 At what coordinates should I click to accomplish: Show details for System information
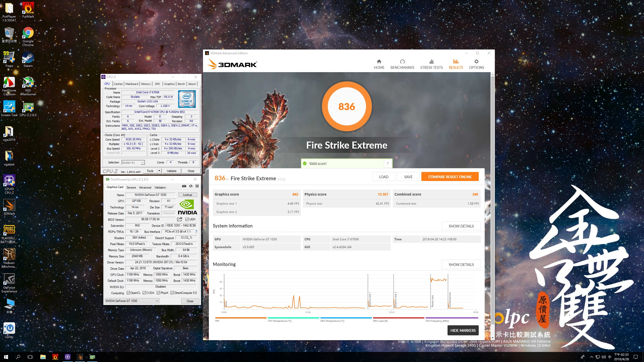461,226
